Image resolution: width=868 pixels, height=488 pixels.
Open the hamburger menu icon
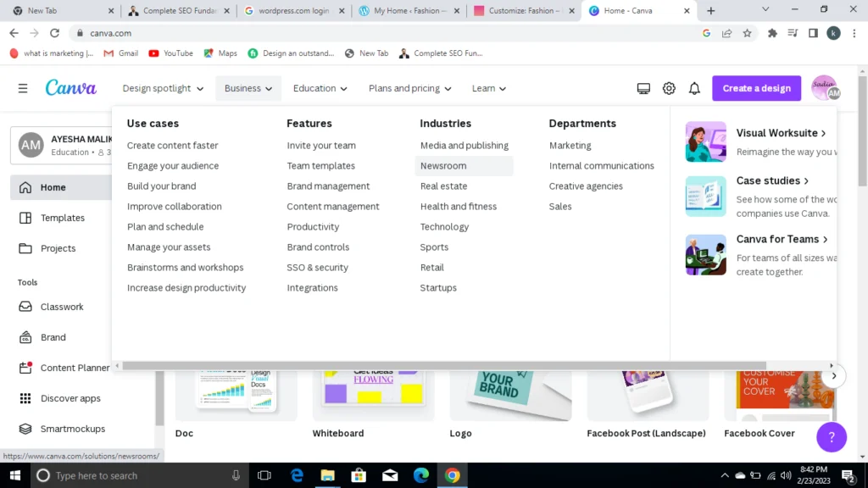[x=23, y=88]
